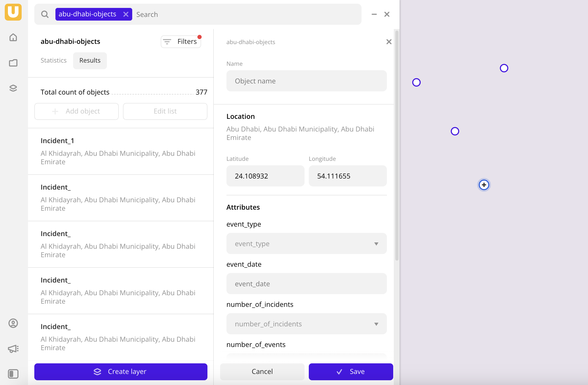Close the search panel
The image size is (588, 385).
(387, 14)
